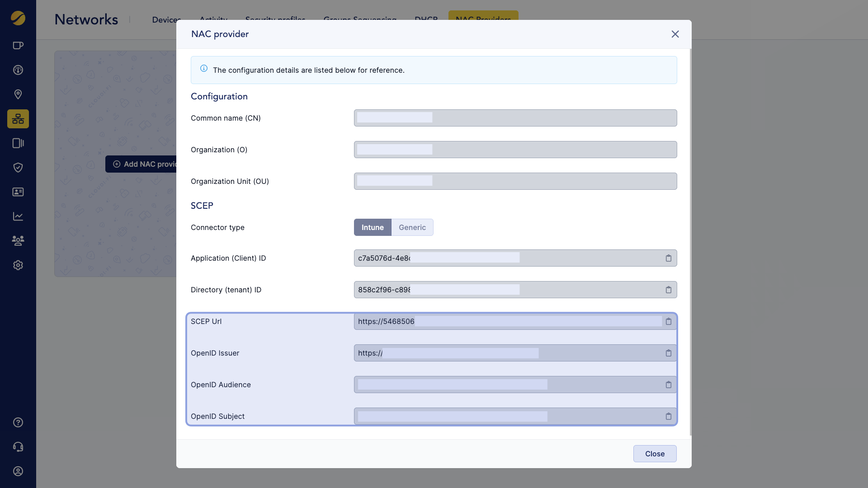Image resolution: width=868 pixels, height=488 pixels.
Task: Select the location pin sidebar icon
Action: [x=18, y=94]
